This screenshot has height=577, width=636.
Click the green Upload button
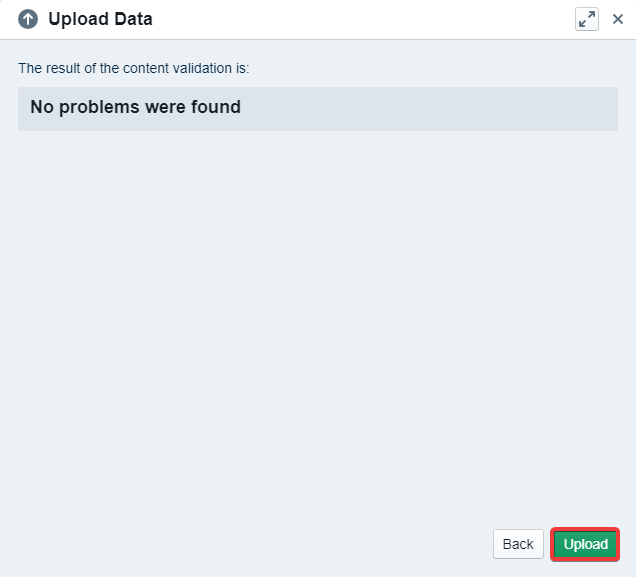point(585,544)
